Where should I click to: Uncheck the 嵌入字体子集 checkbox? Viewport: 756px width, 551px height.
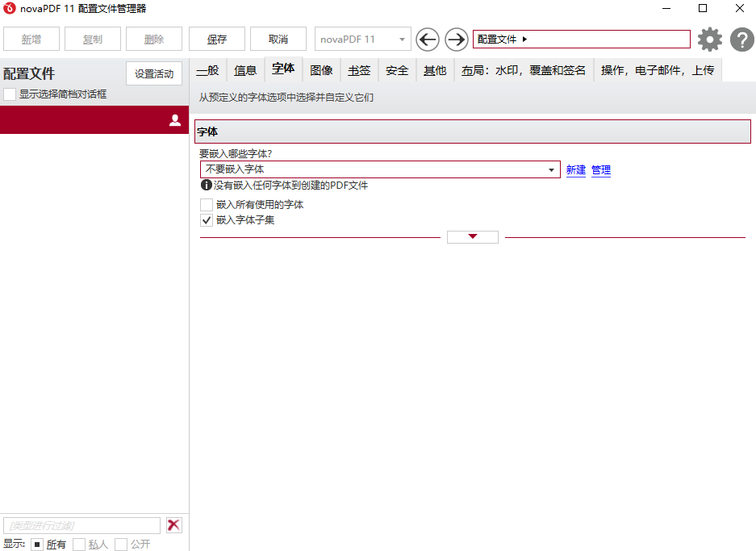[x=207, y=219]
